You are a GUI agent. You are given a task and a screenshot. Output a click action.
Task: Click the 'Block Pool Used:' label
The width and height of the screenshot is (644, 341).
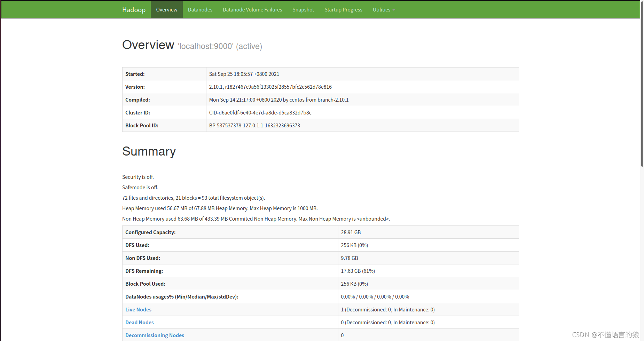[145, 284]
